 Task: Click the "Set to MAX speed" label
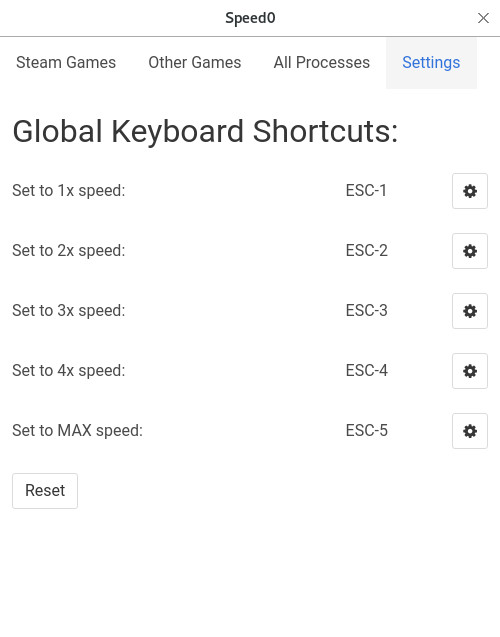78,431
